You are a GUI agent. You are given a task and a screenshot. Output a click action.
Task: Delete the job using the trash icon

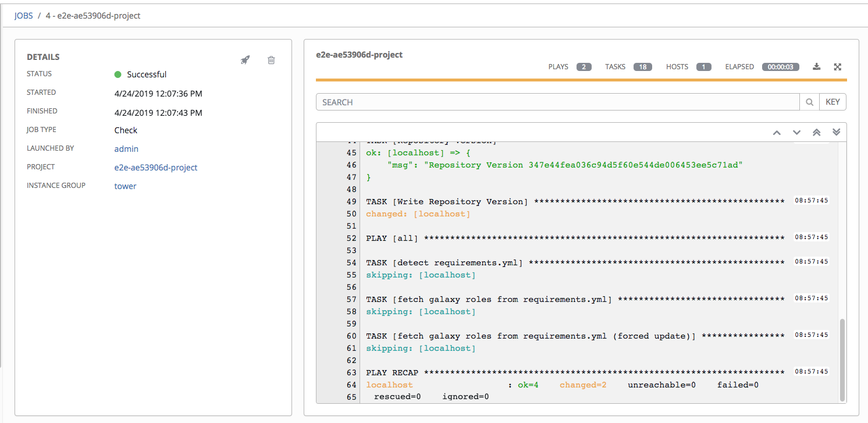(271, 60)
